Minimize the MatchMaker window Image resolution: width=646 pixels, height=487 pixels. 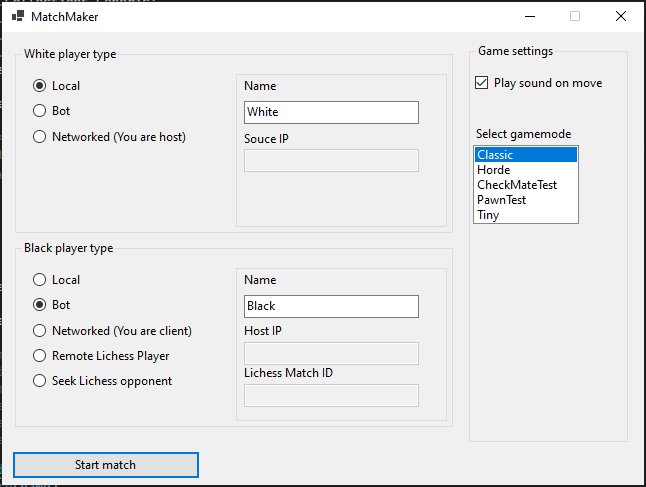click(530, 16)
